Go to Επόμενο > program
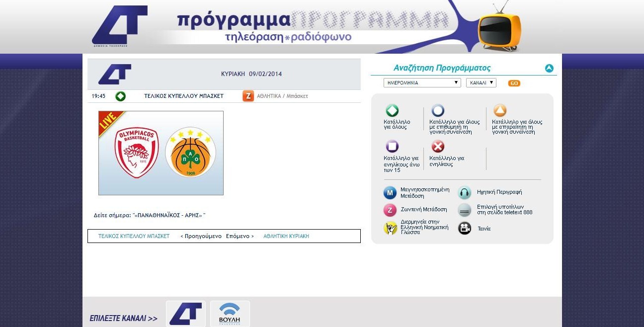 (240, 237)
